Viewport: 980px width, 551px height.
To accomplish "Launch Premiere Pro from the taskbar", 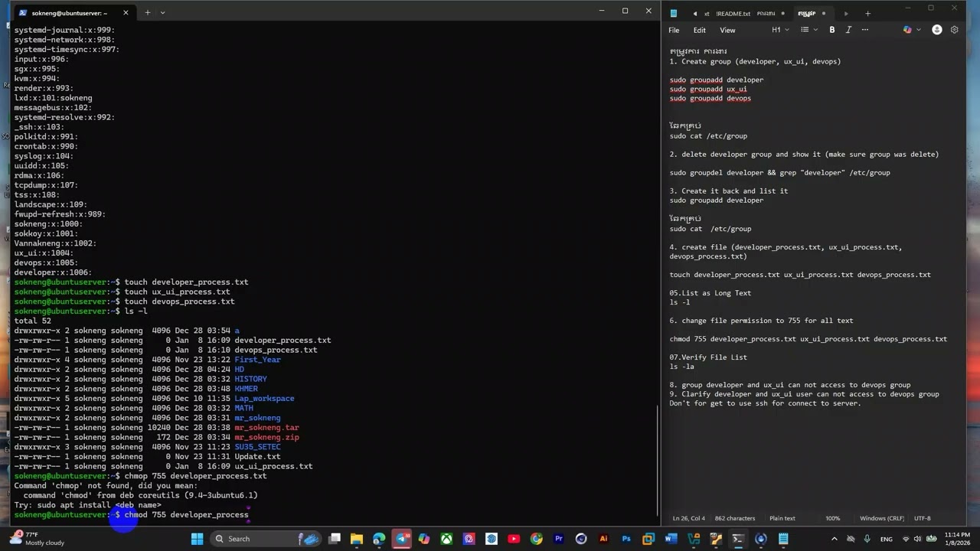I will [558, 539].
